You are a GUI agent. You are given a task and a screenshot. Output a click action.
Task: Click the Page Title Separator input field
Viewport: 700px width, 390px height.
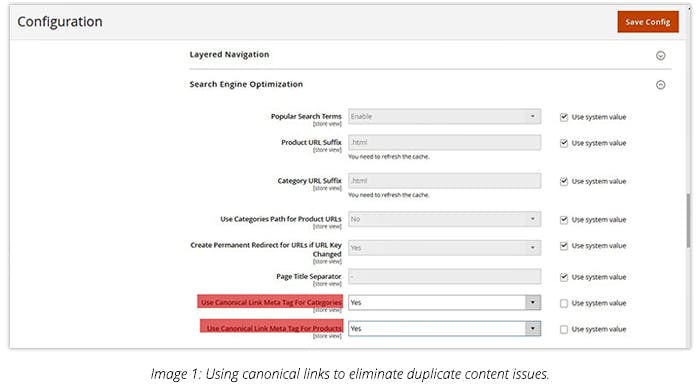[445, 277]
